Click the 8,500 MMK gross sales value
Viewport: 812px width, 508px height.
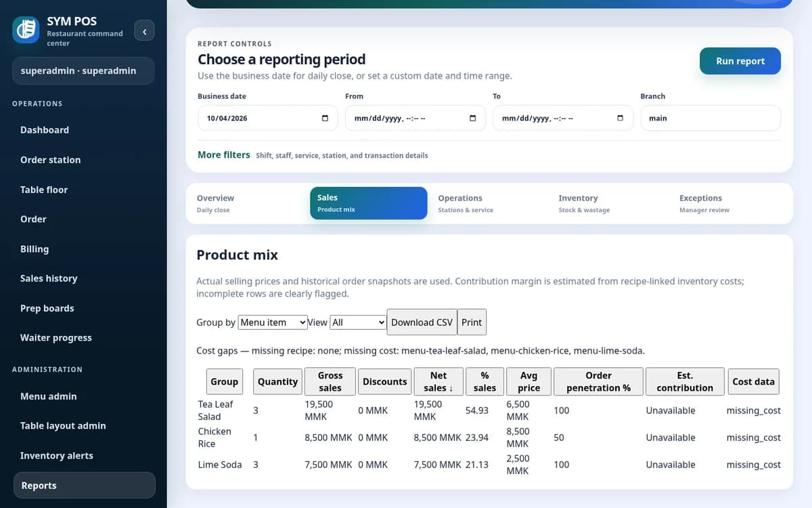[x=328, y=438]
